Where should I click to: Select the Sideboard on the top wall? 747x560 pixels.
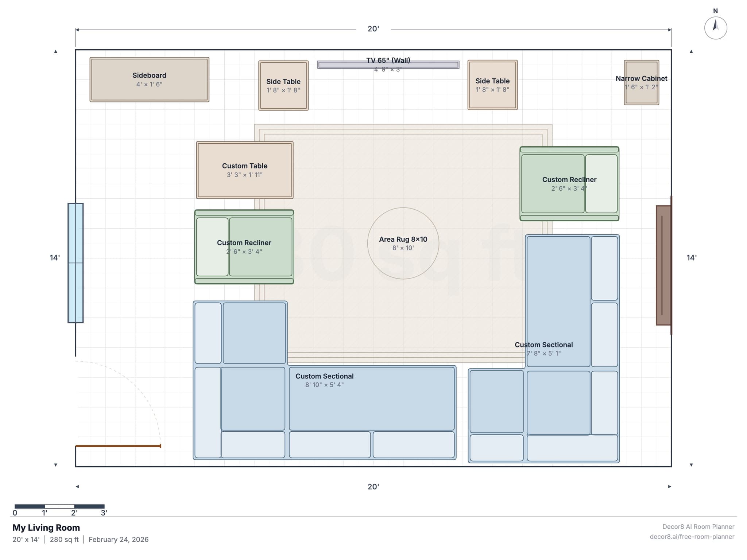click(x=150, y=79)
